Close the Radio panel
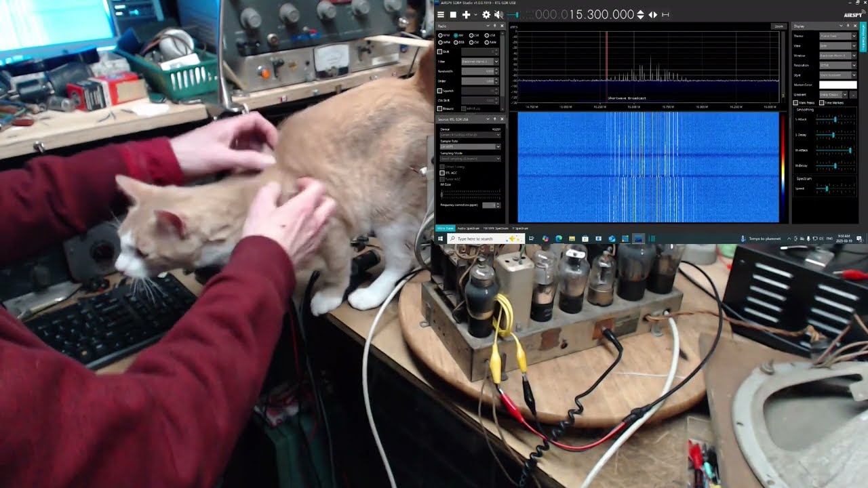The width and height of the screenshot is (868, 488). 502,26
